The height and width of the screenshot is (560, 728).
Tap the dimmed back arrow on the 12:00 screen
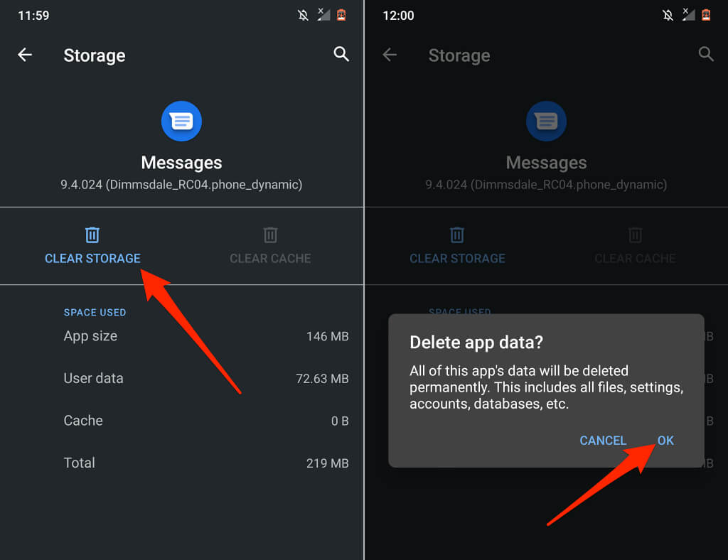point(390,55)
